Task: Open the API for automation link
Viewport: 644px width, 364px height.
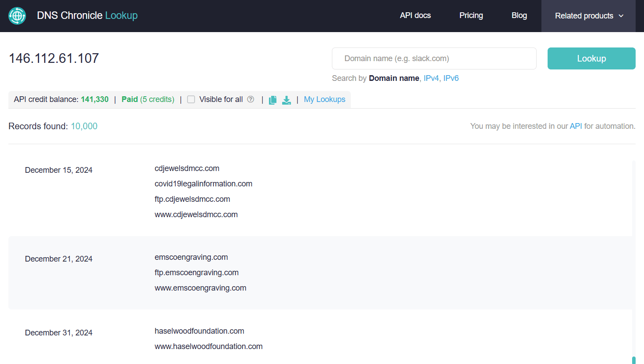Action: 576,126
